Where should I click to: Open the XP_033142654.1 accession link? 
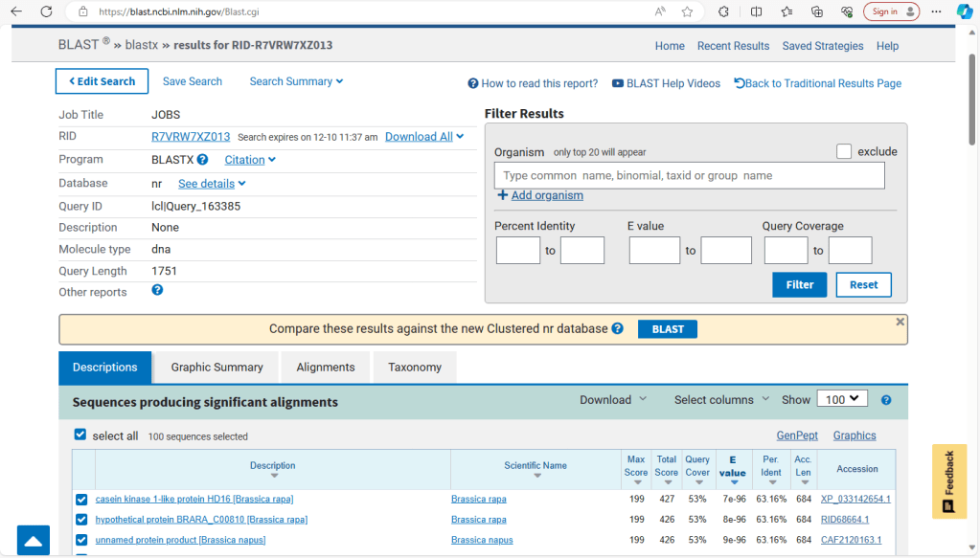tap(855, 499)
